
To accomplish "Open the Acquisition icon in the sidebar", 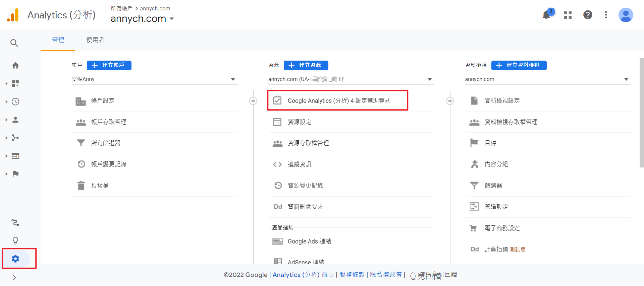I will pyautogui.click(x=15, y=138).
